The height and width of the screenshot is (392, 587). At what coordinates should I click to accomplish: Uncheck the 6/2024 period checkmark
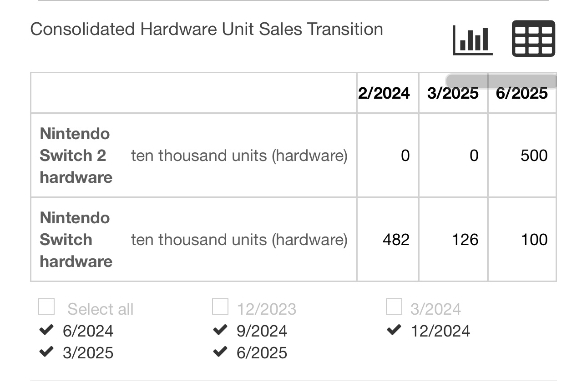point(47,330)
